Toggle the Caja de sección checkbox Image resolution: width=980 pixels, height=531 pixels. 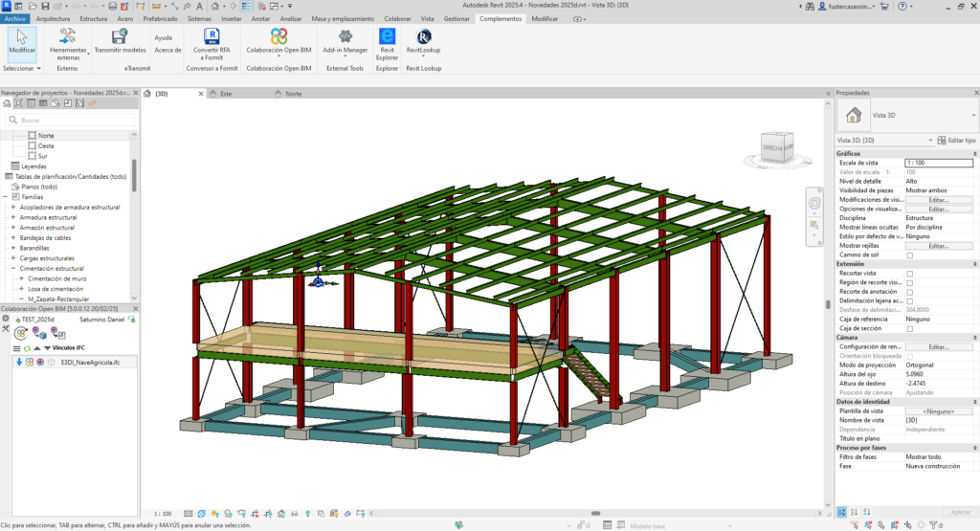pyautogui.click(x=909, y=328)
